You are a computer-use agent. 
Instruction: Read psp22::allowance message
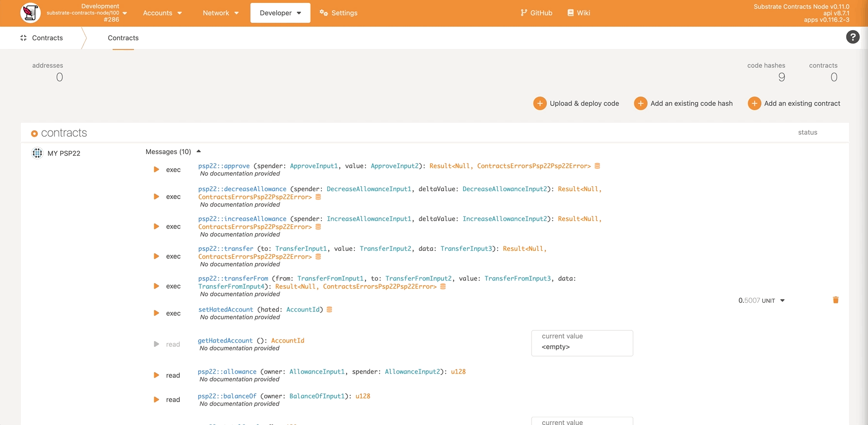tap(156, 375)
